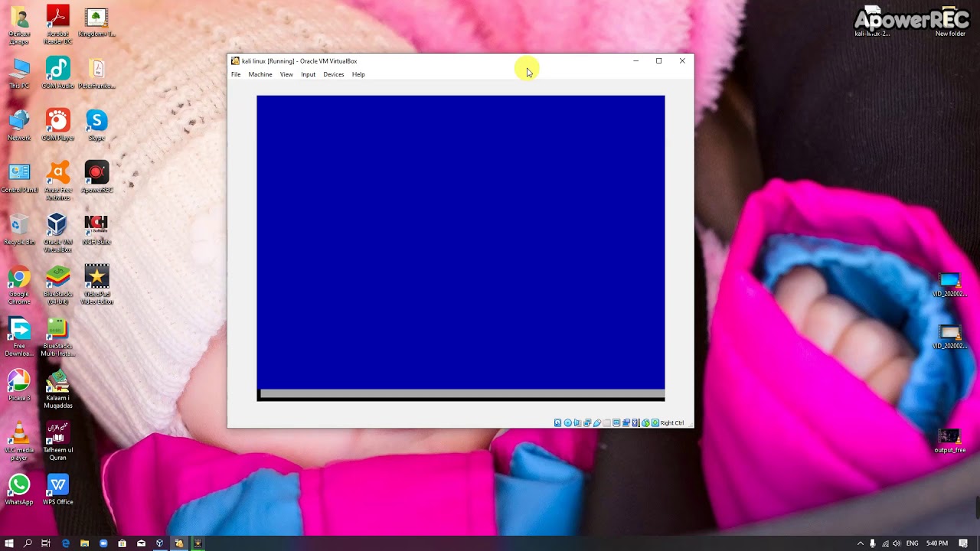This screenshot has height=551, width=980.
Task: Click the network adapter status icon
Action: click(x=587, y=422)
